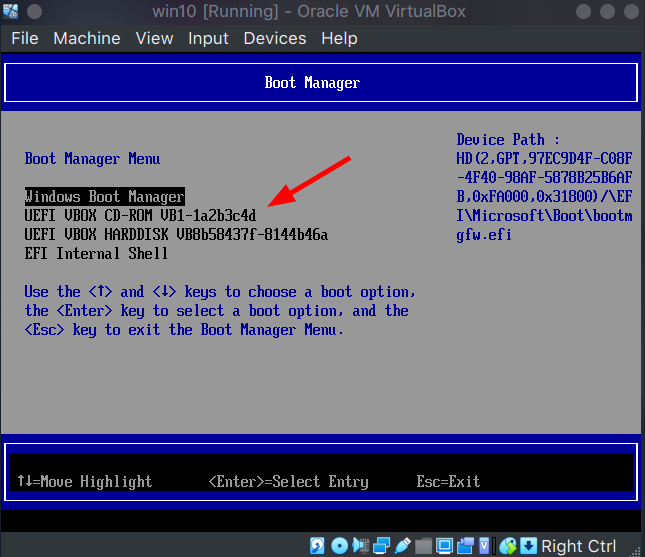Screen dimensions: 645x557
Task: Select the Windows Boot Manager entry
Action: [x=104, y=197]
